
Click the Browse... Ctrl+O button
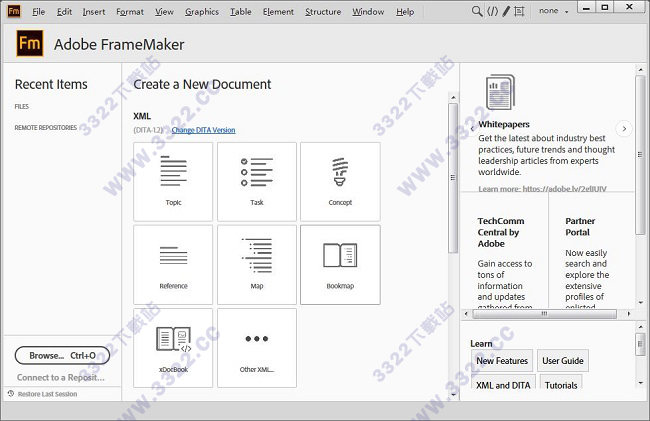(62, 356)
